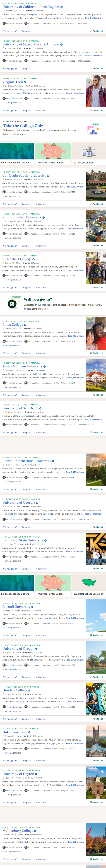Open the Florida International University page
Image resolution: width=106 pixels, height=868 pixels.
click(27, 461)
